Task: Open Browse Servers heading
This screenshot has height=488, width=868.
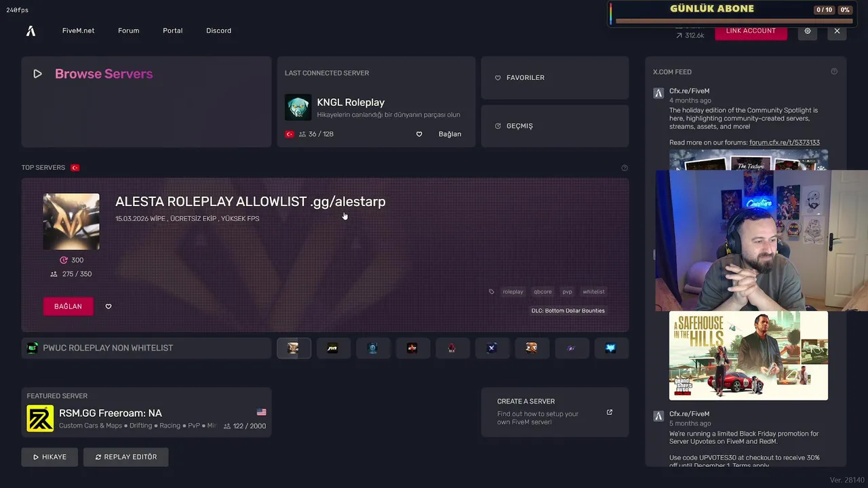Action: click(104, 74)
